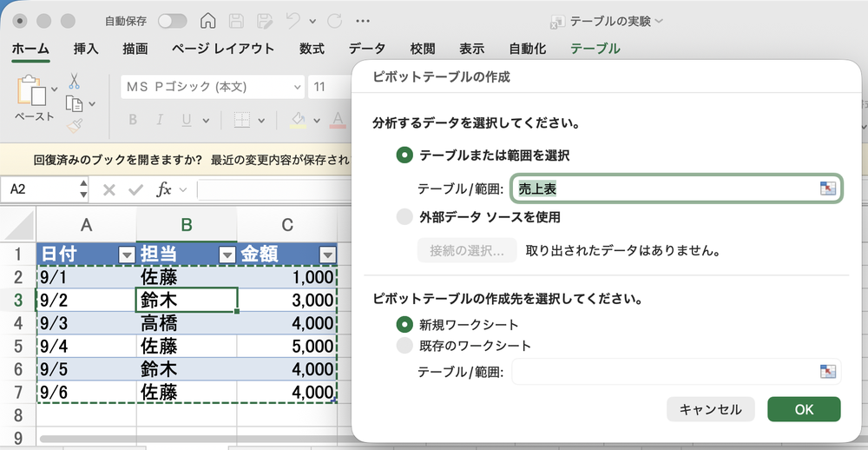This screenshot has height=450, width=868.
Task: Open the font name MS Pゴシック dropdown
Action: pyautogui.click(x=297, y=87)
